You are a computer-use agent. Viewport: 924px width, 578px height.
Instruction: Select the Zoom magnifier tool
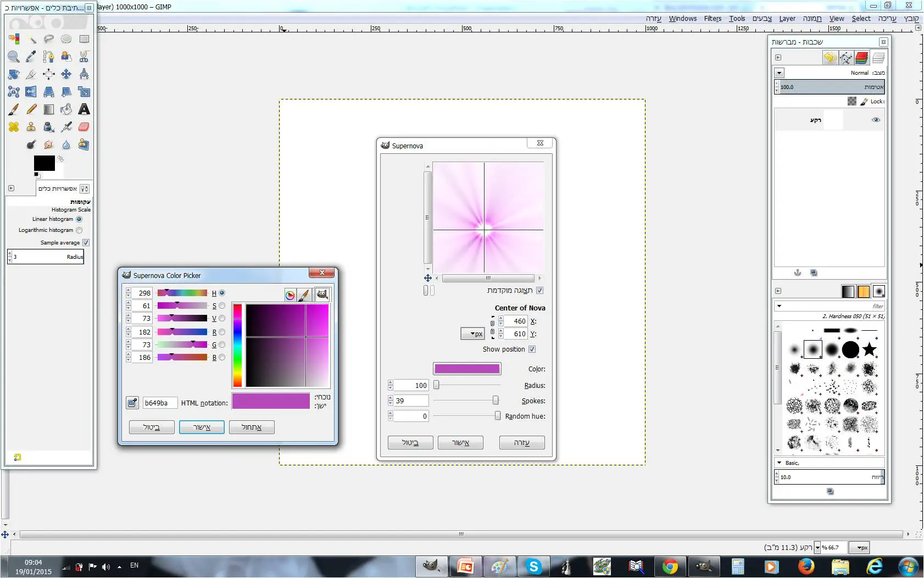tap(14, 57)
